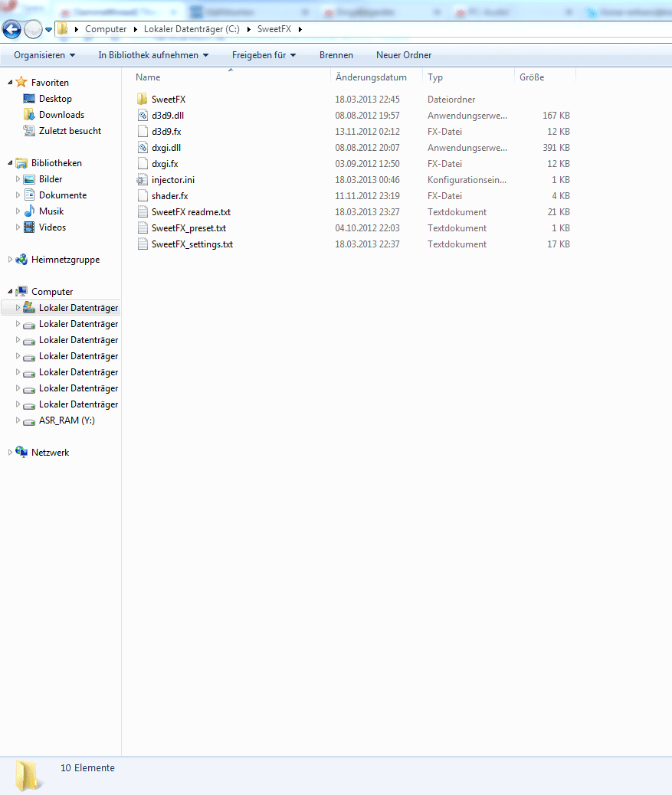Select the 21 KB size cell
The width and height of the screenshot is (672, 795).
559,212
